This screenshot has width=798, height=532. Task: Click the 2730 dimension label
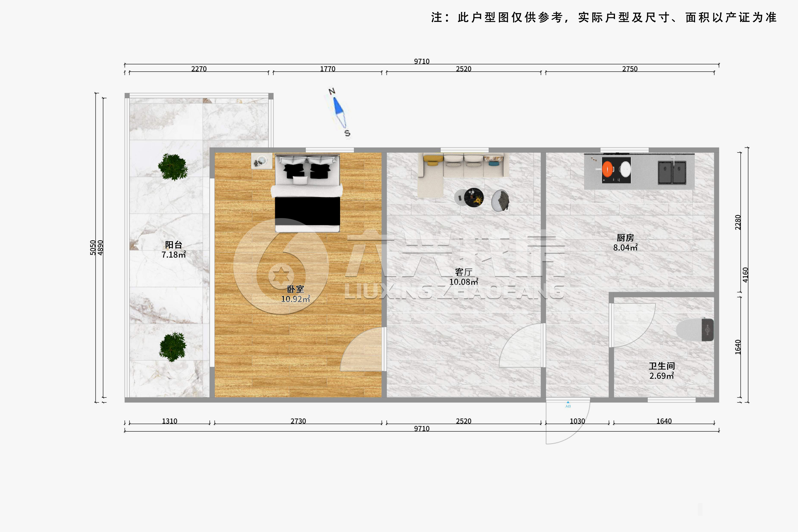click(298, 421)
